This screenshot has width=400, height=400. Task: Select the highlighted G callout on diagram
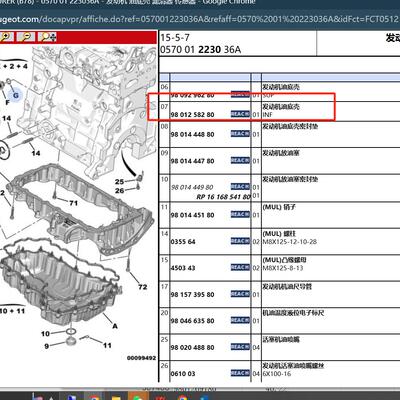click(16, 96)
